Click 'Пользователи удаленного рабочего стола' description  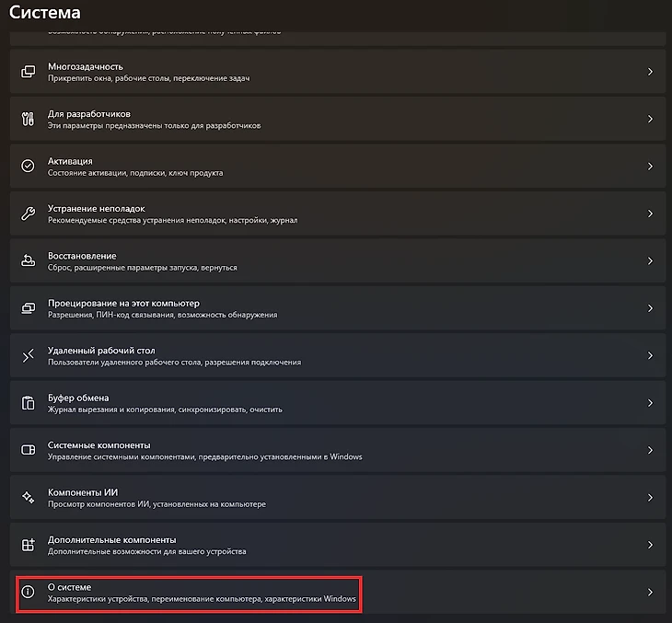point(174,363)
